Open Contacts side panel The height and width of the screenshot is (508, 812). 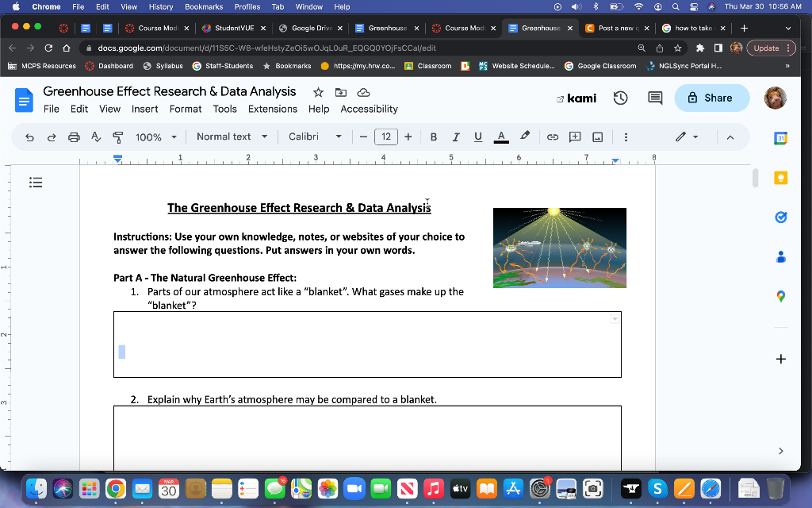[x=781, y=256]
